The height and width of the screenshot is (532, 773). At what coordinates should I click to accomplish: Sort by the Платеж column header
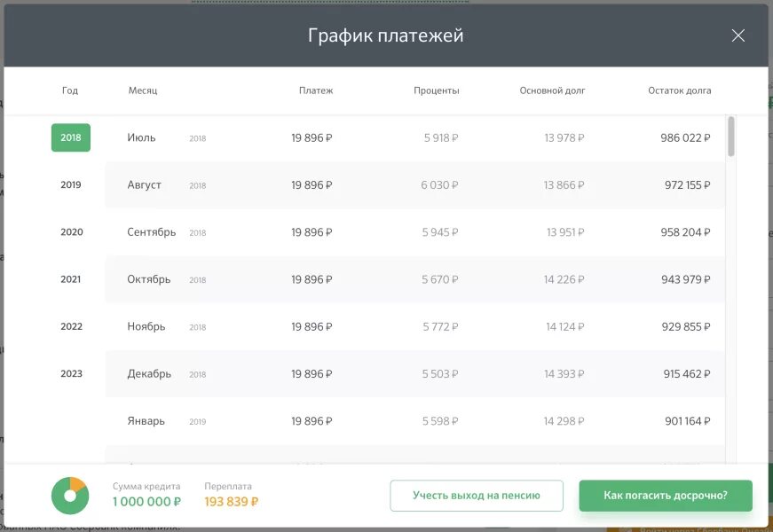(x=316, y=90)
